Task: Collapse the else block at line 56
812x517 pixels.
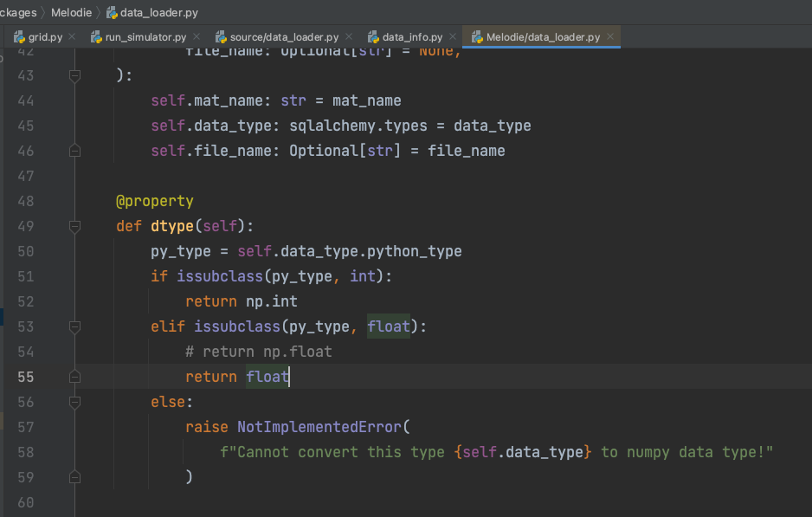Action: click(x=74, y=402)
